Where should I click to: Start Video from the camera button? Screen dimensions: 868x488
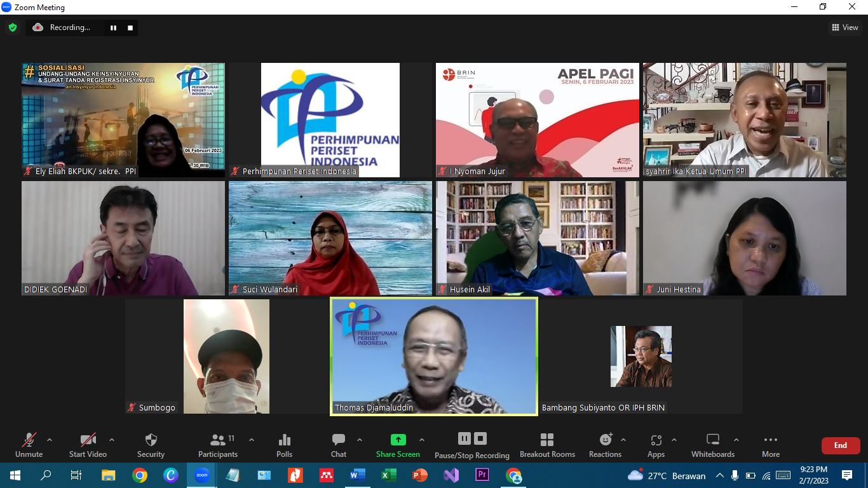pos(88,445)
